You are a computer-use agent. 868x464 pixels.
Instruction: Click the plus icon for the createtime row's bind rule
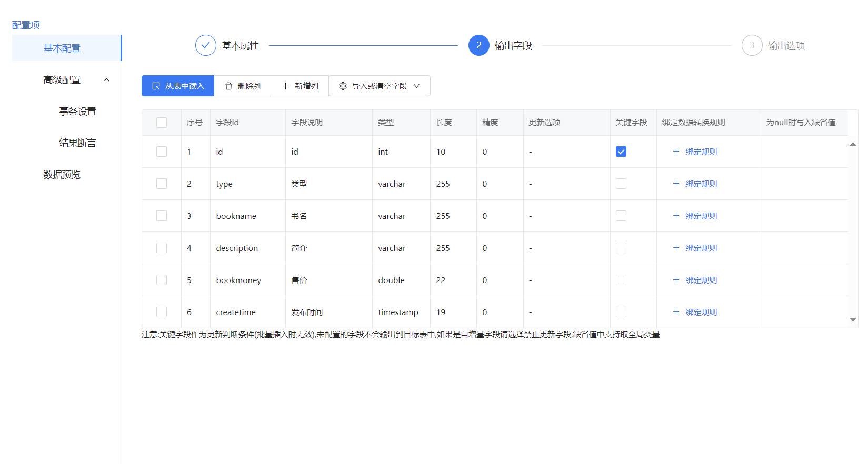[x=676, y=312]
